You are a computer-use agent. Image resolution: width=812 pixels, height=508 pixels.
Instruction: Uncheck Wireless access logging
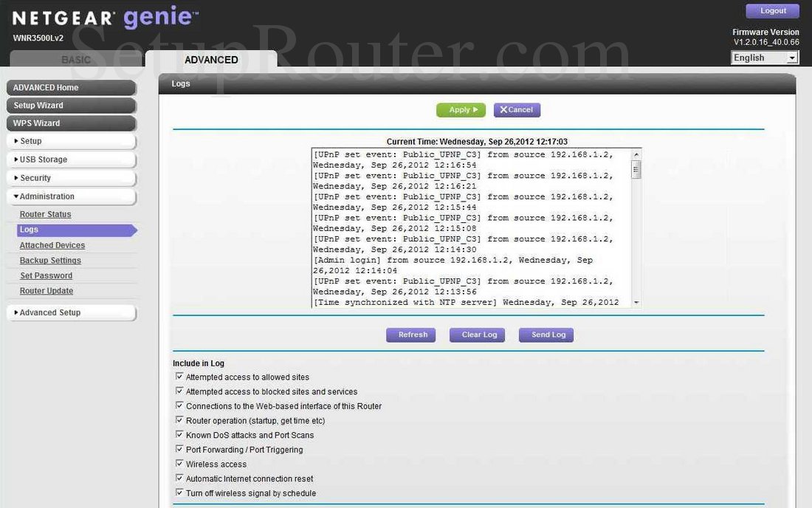click(x=179, y=463)
